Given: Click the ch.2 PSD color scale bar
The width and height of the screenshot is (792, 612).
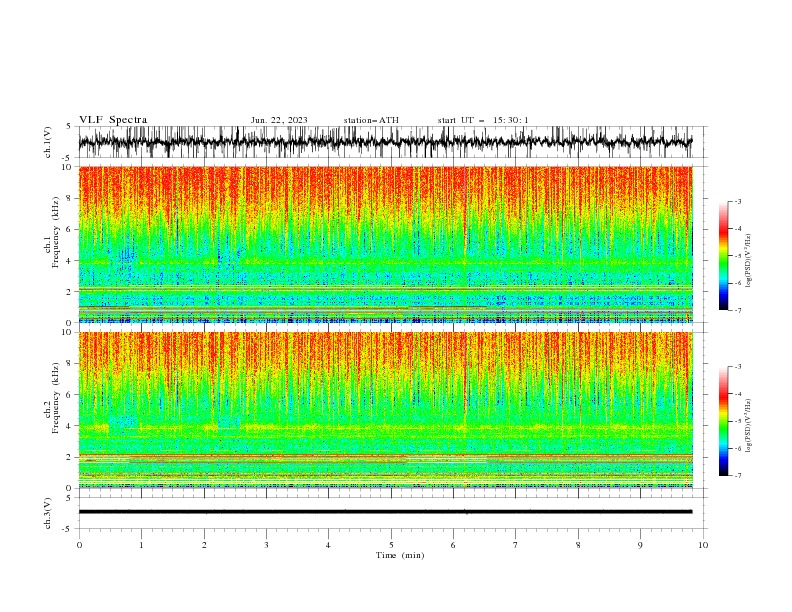Looking at the screenshot, I should (724, 421).
